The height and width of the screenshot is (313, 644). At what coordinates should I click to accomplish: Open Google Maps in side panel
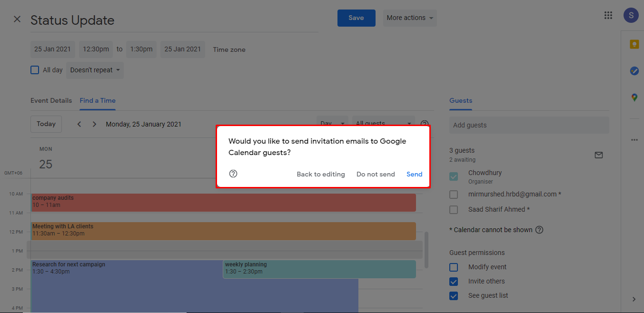tap(634, 98)
